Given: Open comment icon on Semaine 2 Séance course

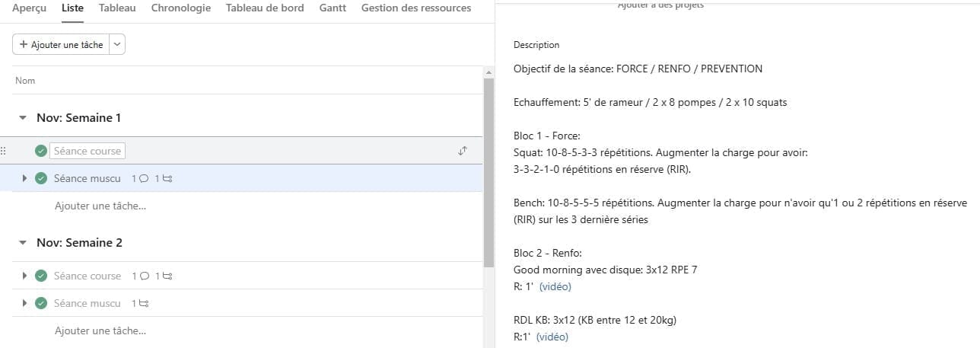Looking at the screenshot, I should point(145,276).
